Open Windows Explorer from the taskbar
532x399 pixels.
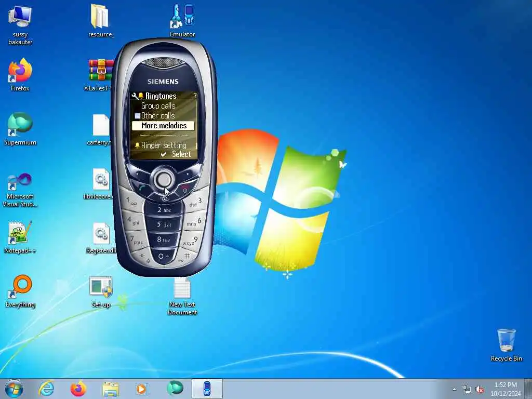pyautogui.click(x=111, y=389)
